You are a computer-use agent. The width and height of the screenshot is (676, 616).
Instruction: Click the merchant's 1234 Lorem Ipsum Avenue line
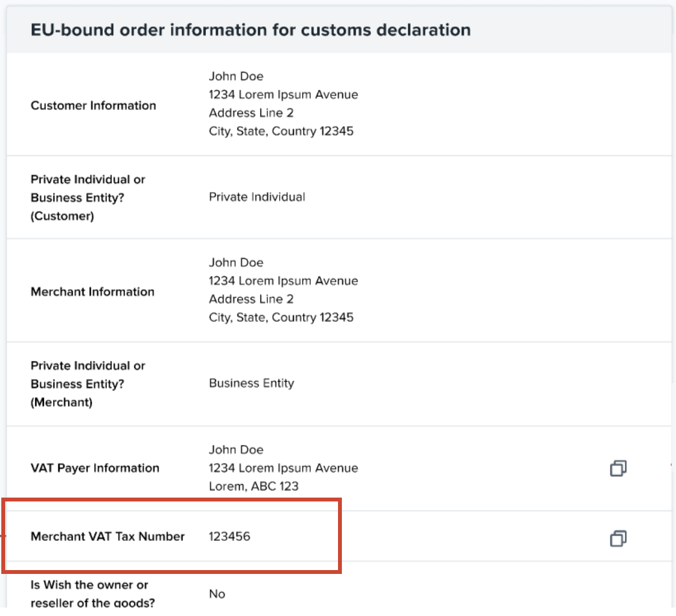pyautogui.click(x=283, y=281)
